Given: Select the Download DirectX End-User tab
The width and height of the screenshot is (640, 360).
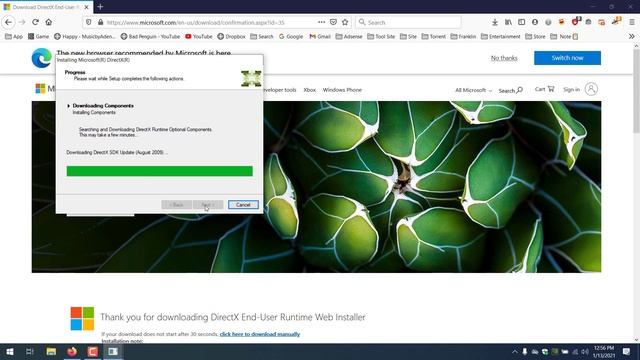Looking at the screenshot, I should point(46,7).
